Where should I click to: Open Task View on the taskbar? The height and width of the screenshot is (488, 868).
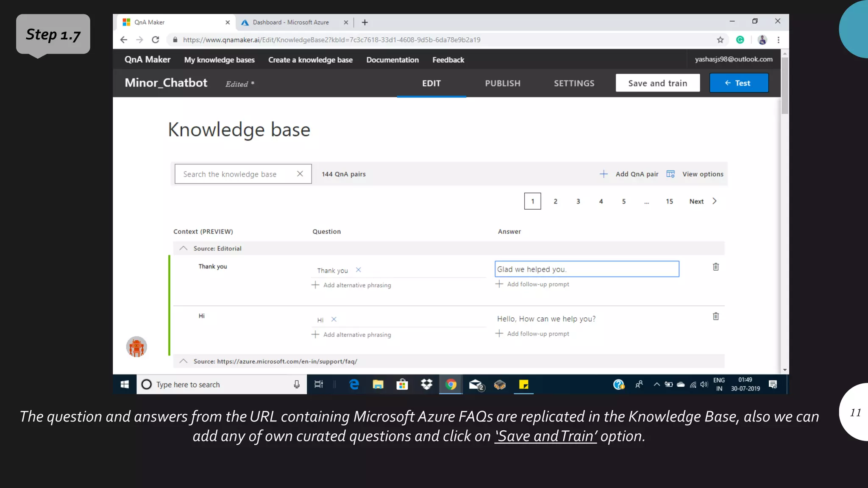[x=319, y=384]
